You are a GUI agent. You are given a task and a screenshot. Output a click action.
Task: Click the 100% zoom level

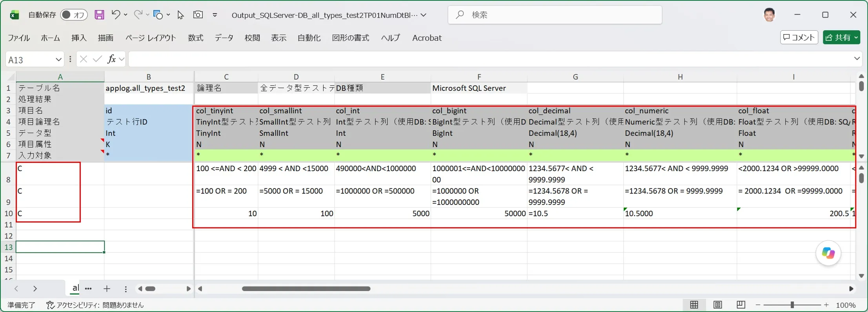tap(846, 305)
